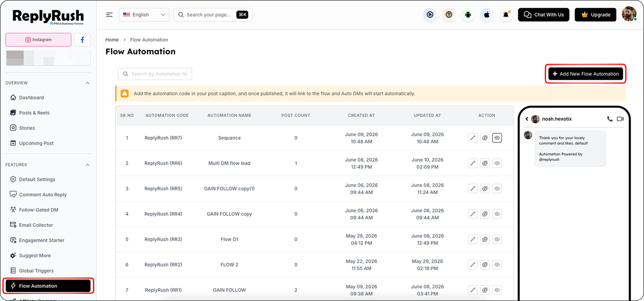This screenshot has width=644, height=301.
Task: Duplicate the RR4 GAIN FOLLOW copy automation
Action: pyautogui.click(x=485, y=214)
